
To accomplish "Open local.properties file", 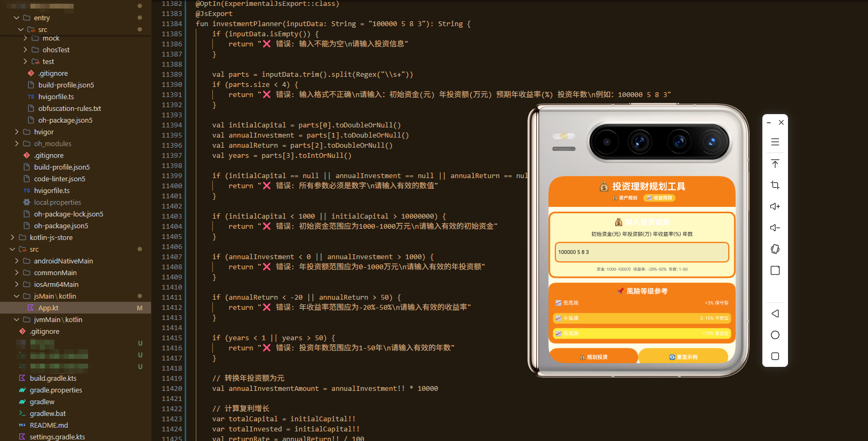I will [x=58, y=202].
